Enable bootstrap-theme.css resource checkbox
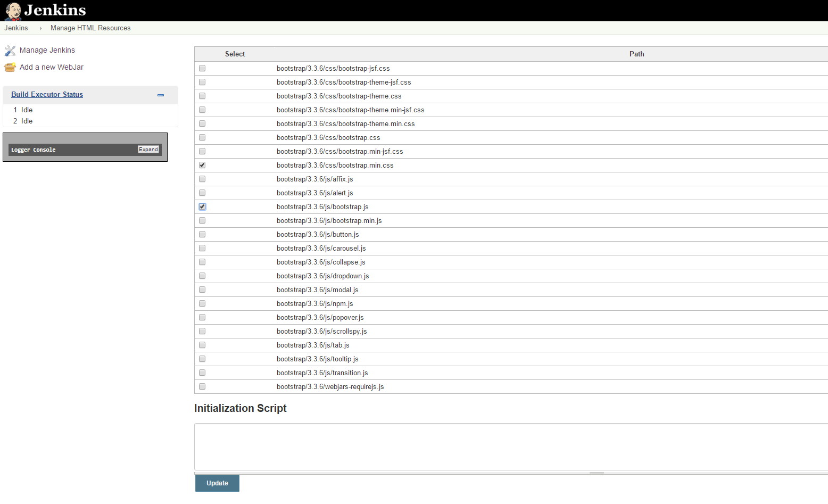The image size is (828, 504). (202, 96)
